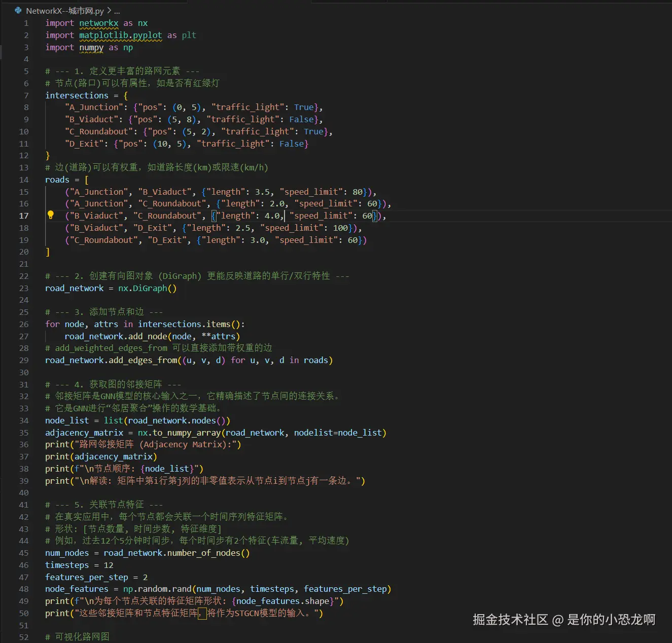Click the Python file icon in breadcrumb

[x=19, y=10]
